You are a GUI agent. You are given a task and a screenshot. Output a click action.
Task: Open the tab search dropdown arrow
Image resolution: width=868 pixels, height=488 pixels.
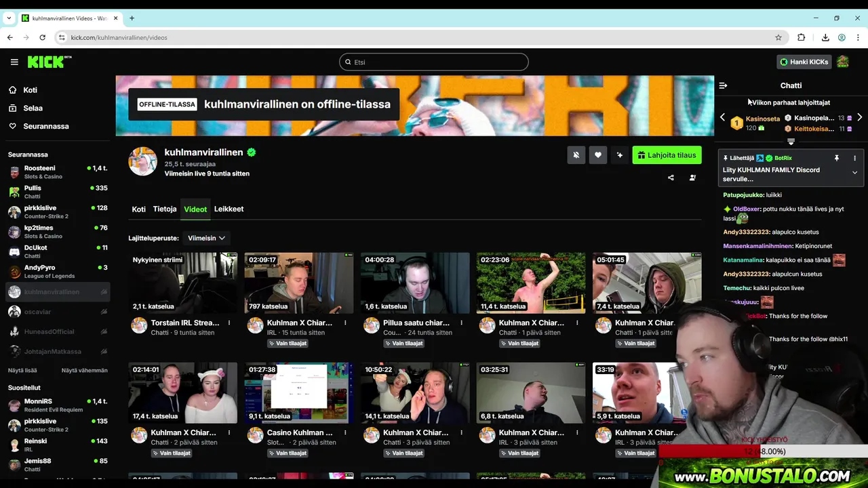pyautogui.click(x=9, y=18)
